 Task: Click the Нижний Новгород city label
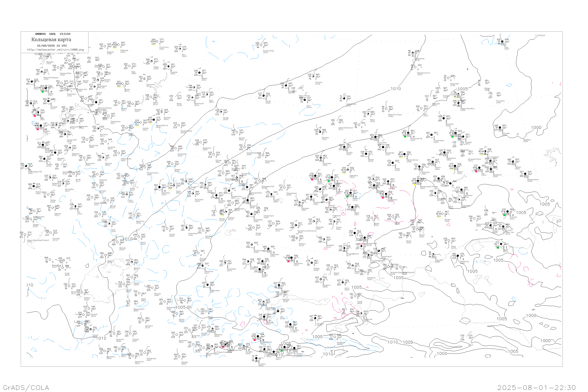pos(51,77)
